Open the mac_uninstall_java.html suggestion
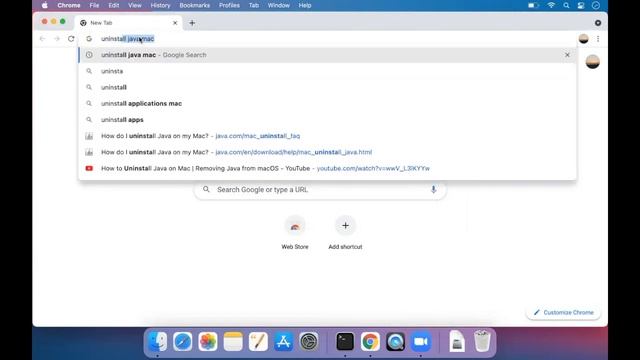Image resolution: width=640 pixels, height=360 pixels. [x=327, y=152]
